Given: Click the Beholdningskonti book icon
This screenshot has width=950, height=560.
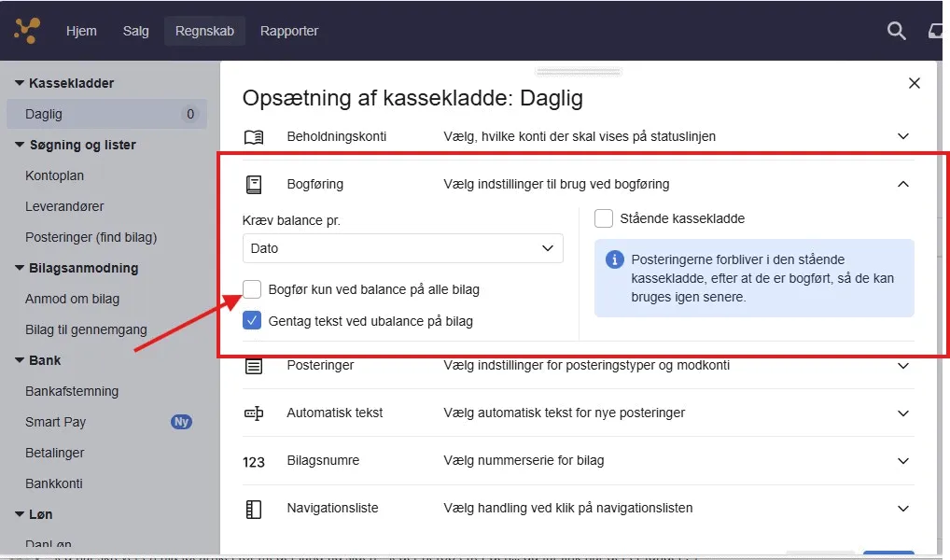Looking at the screenshot, I should click(x=253, y=135).
